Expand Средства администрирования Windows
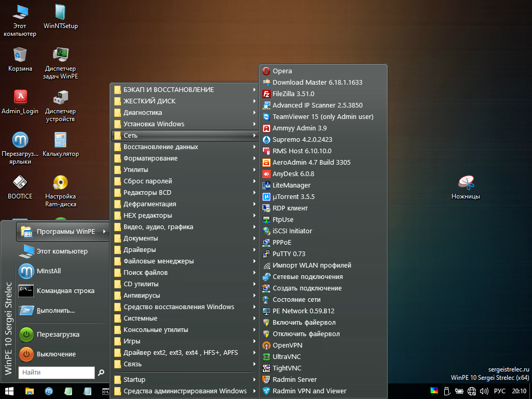532x399 pixels. (185, 391)
